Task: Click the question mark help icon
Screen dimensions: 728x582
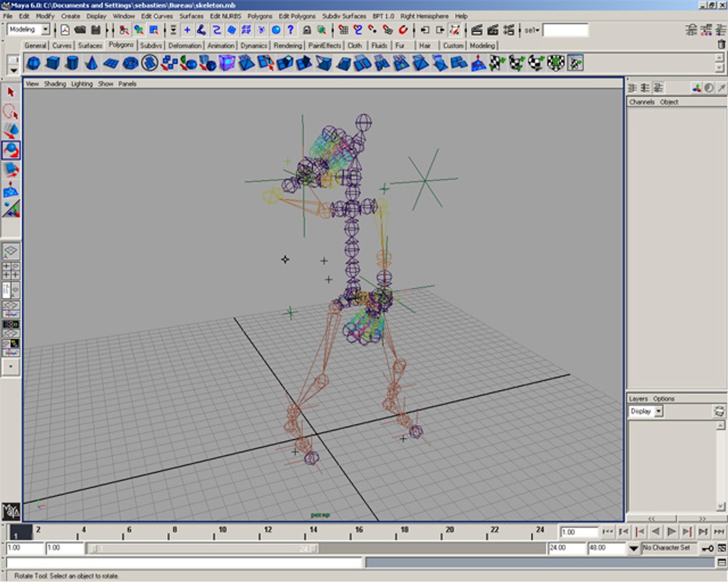Action: (x=291, y=30)
